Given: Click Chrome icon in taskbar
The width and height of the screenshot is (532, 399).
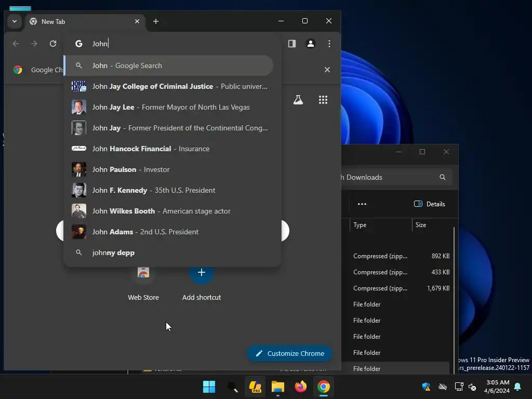Looking at the screenshot, I should pos(323,387).
